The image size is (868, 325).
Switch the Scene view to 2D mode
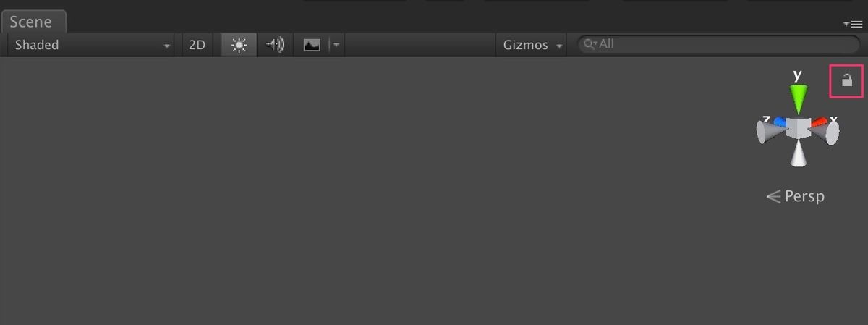197,45
